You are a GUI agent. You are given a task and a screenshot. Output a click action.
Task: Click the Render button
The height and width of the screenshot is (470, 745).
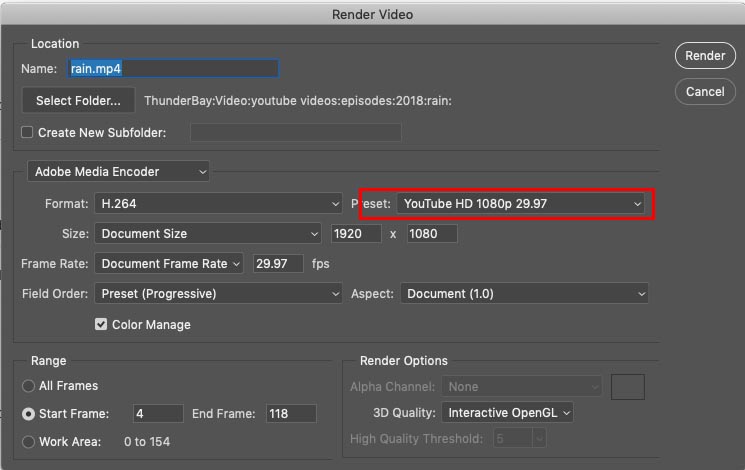pyautogui.click(x=705, y=56)
